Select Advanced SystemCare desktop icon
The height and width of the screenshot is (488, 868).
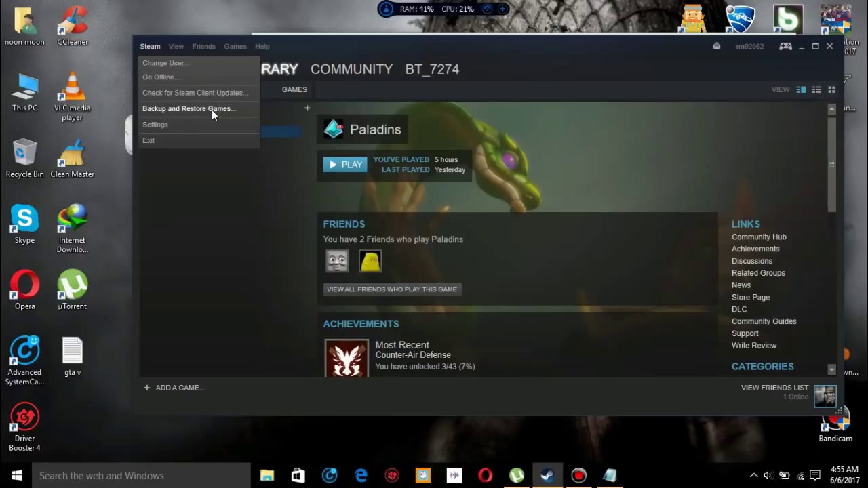[x=24, y=361]
